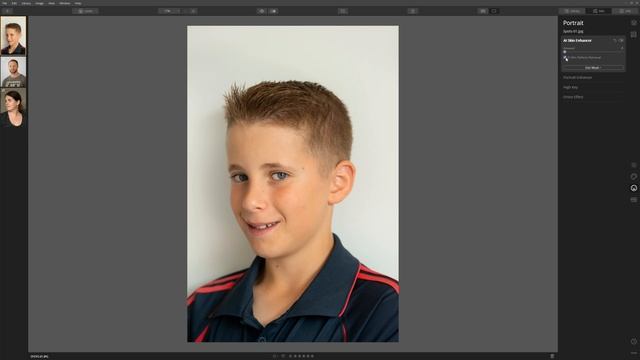This screenshot has width=640, height=360.
Task: Open the Canvas tools icon
Action: pos(633,35)
